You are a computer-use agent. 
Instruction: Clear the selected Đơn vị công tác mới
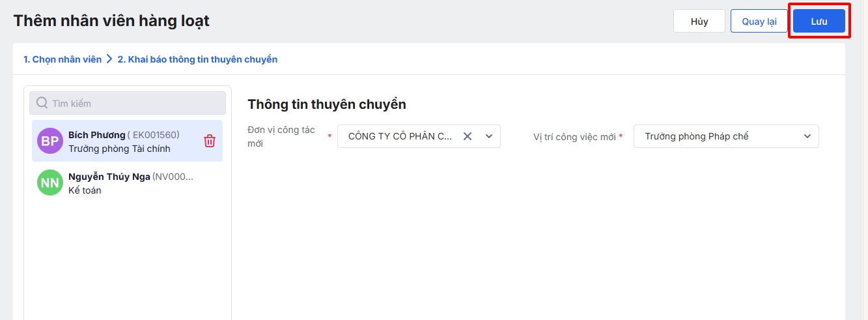pos(467,136)
